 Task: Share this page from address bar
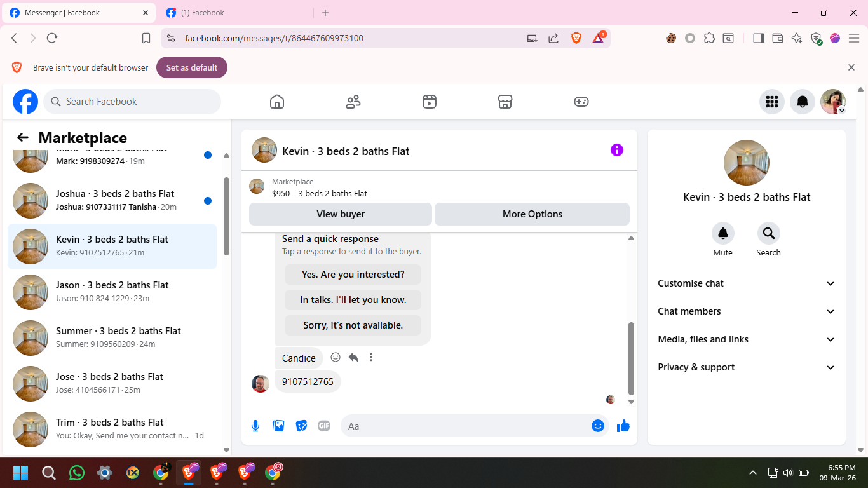(x=553, y=38)
